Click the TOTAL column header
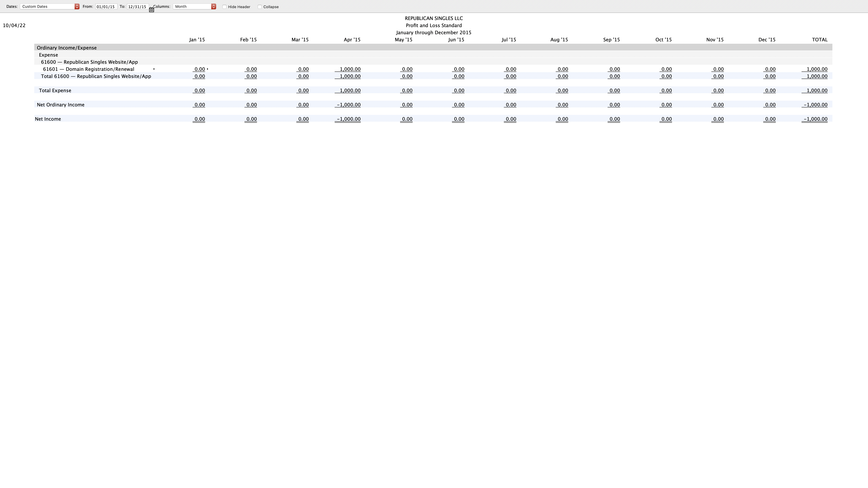 (x=820, y=40)
